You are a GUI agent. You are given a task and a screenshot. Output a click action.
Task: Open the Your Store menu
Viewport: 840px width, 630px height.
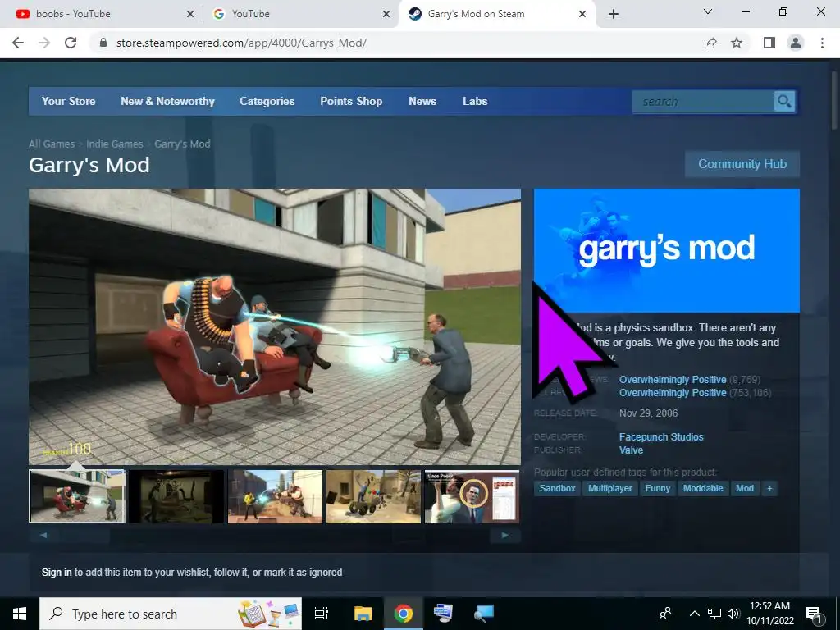69,101
